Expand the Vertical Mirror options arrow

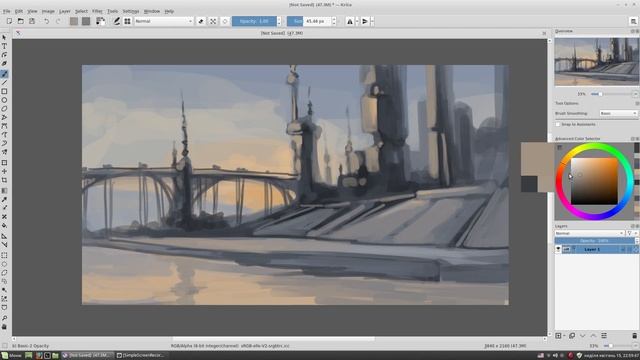(372, 21)
